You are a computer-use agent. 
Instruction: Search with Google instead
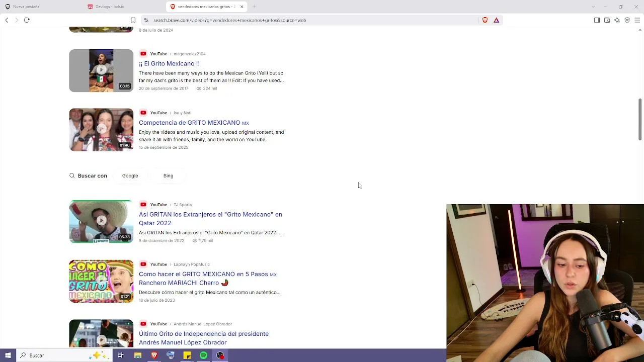click(x=130, y=176)
